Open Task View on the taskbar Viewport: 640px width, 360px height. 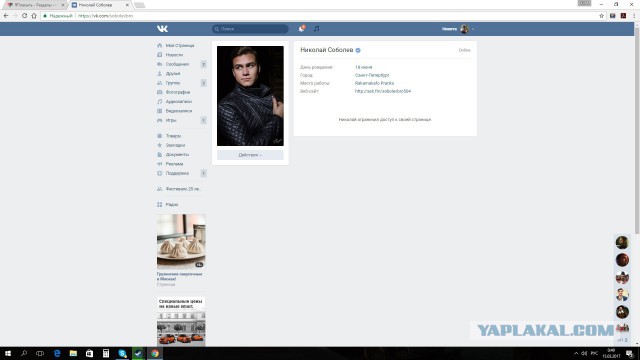[x=40, y=353]
